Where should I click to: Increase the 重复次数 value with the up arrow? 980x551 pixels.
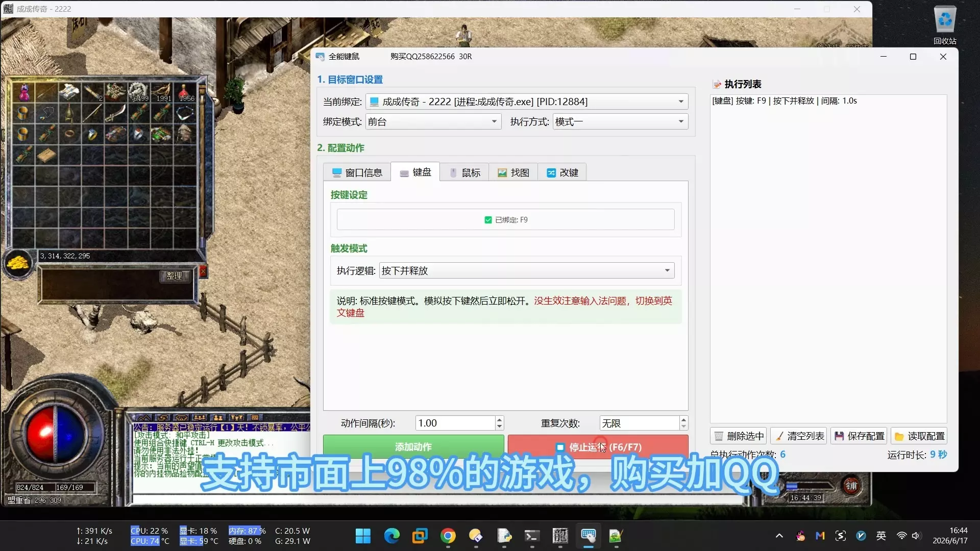[x=683, y=419]
